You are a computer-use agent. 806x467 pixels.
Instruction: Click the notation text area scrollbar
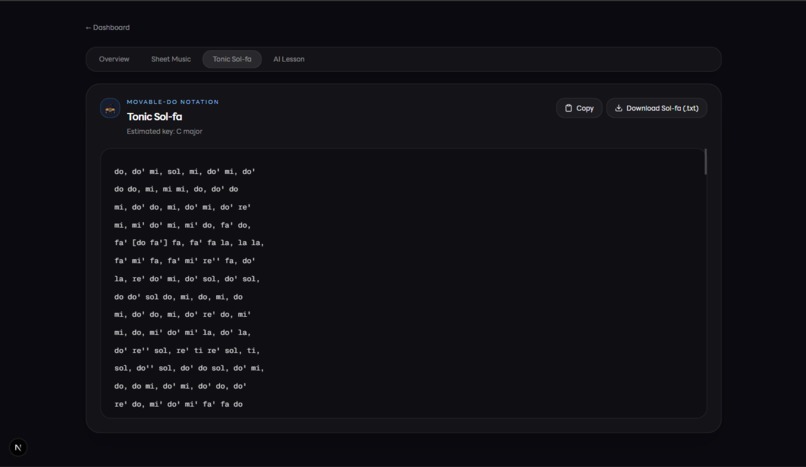pos(705,162)
